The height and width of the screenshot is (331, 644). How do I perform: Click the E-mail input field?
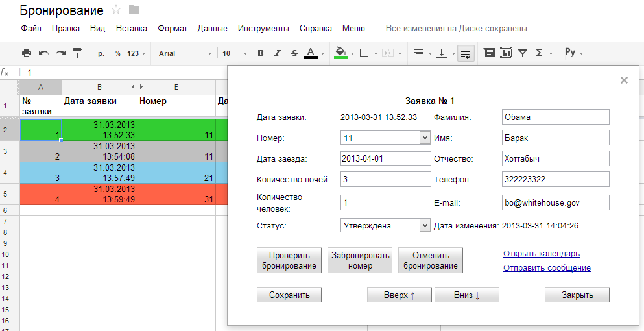[556, 203]
